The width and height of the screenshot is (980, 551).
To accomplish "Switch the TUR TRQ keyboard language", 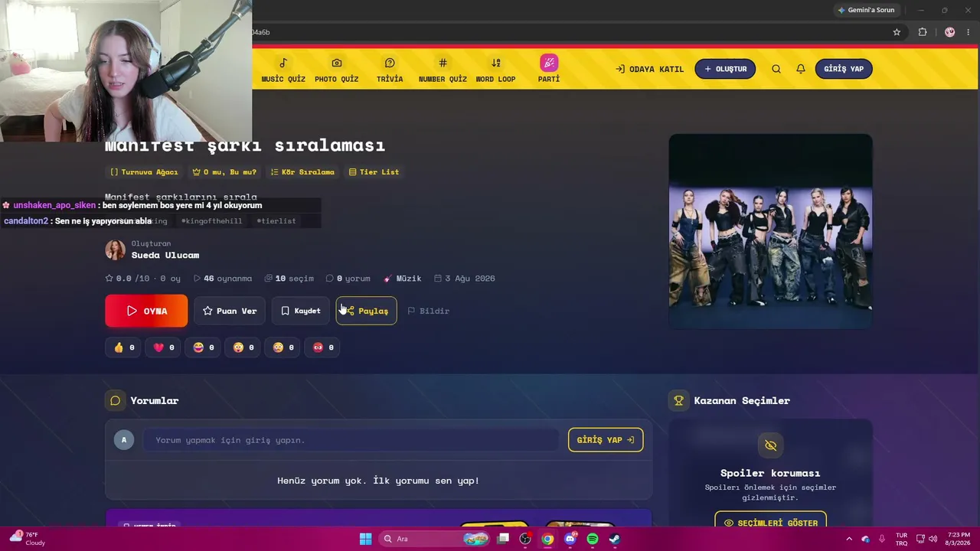I will [902, 539].
